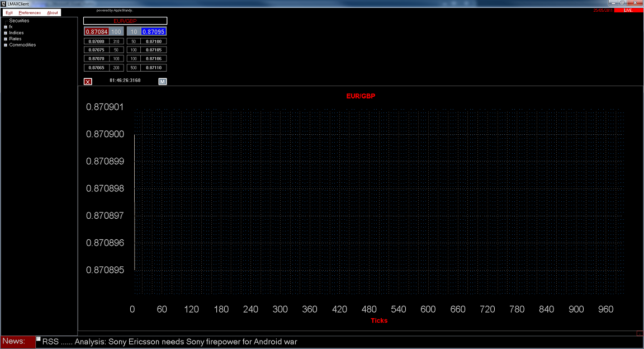
Task: Hit the blue 0.87095 ask price
Action: click(x=153, y=32)
